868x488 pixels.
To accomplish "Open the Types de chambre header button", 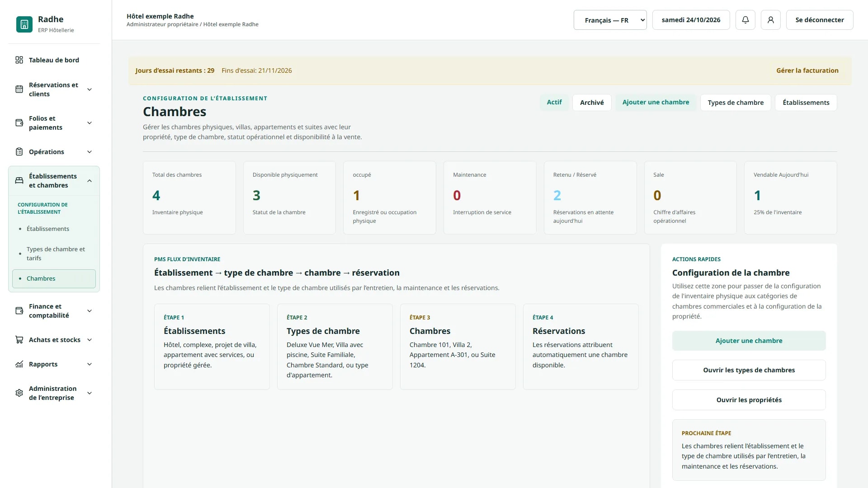I will tap(736, 103).
